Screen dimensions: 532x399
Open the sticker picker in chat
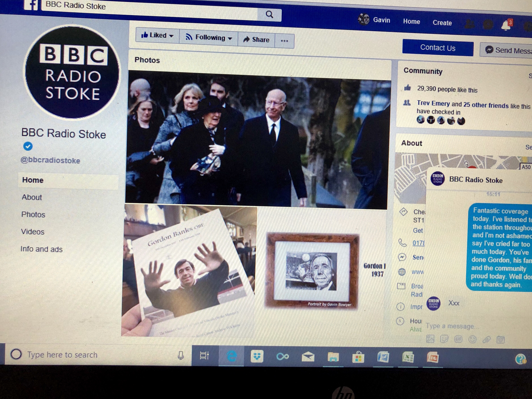click(x=444, y=339)
